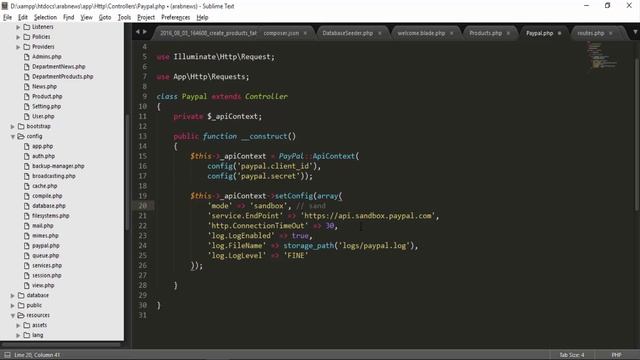
Task: Switch to the routes.php tab
Action: click(x=590, y=33)
